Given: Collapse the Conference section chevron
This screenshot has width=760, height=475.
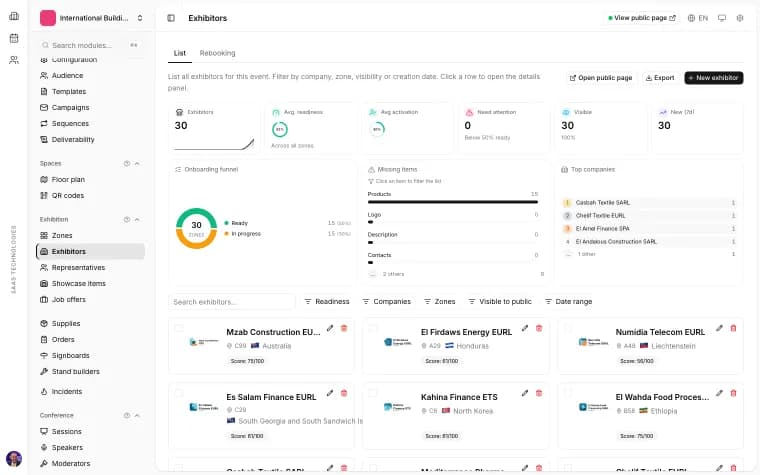Looking at the screenshot, I should [137, 415].
